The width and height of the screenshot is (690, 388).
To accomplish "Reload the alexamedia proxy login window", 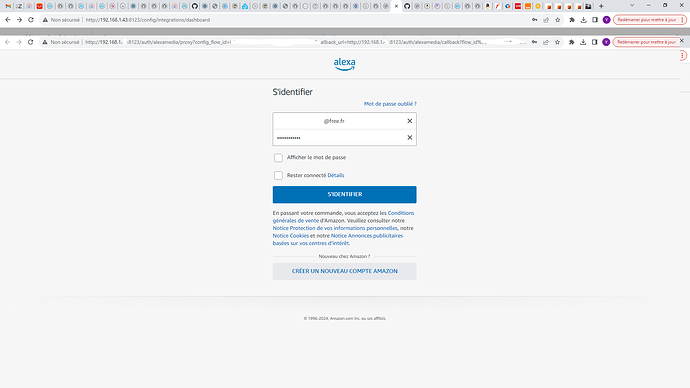I will [30, 42].
